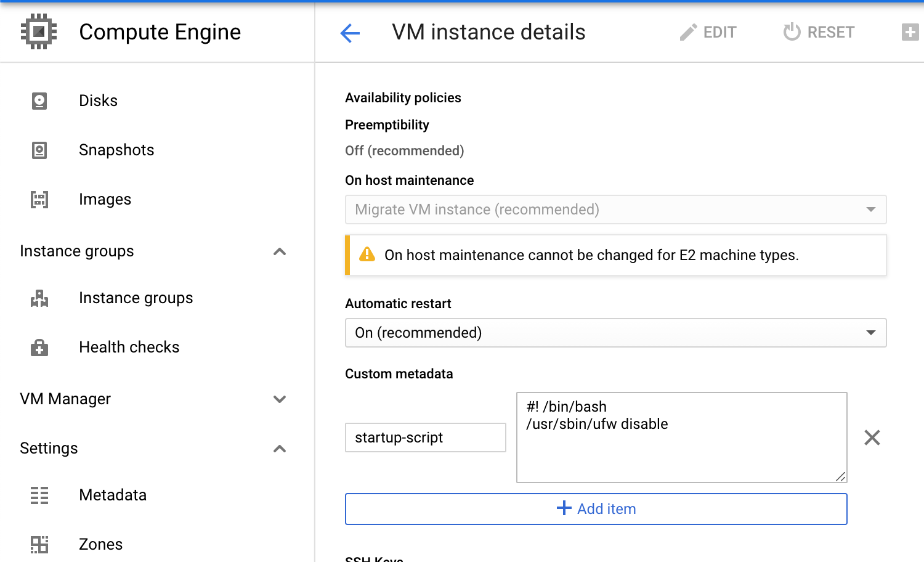Click the Snapshots sidebar icon
The image size is (924, 562).
tap(39, 150)
